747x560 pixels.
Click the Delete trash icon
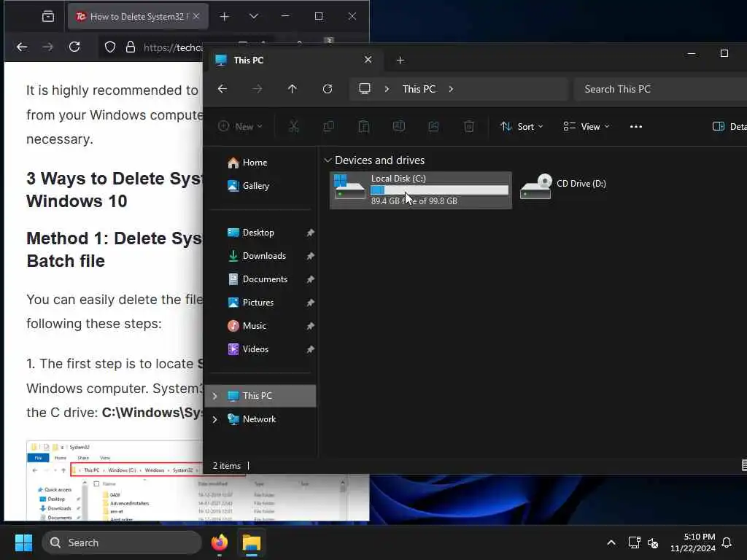(x=469, y=126)
